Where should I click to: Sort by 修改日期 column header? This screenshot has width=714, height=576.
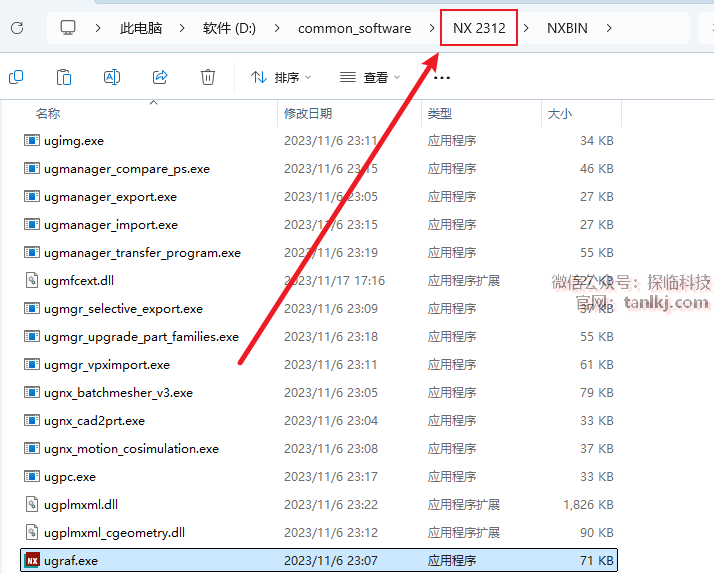click(x=308, y=113)
